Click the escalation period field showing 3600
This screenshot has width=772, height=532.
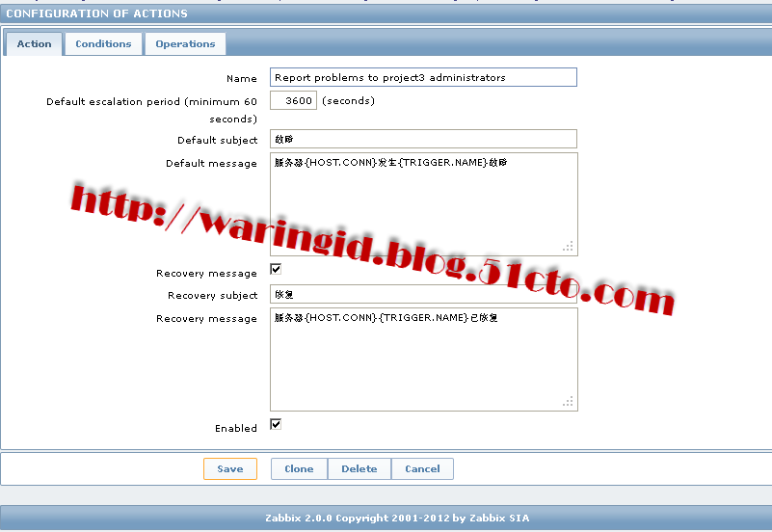click(x=293, y=100)
